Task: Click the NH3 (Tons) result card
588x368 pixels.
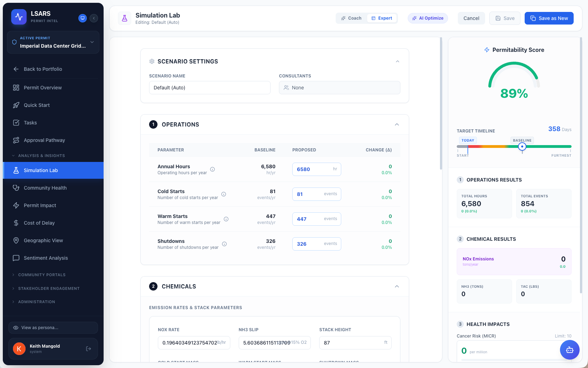Action: click(x=484, y=291)
